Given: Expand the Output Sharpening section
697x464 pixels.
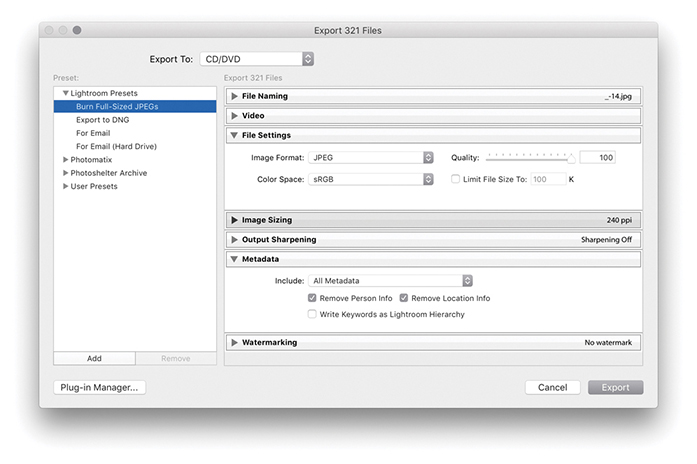Looking at the screenshot, I should point(234,240).
